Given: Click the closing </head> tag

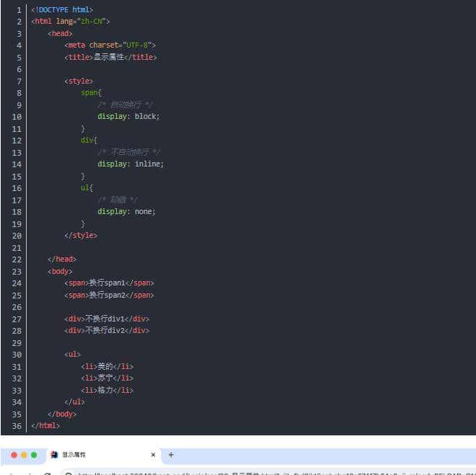Looking at the screenshot, I should pos(62,259).
